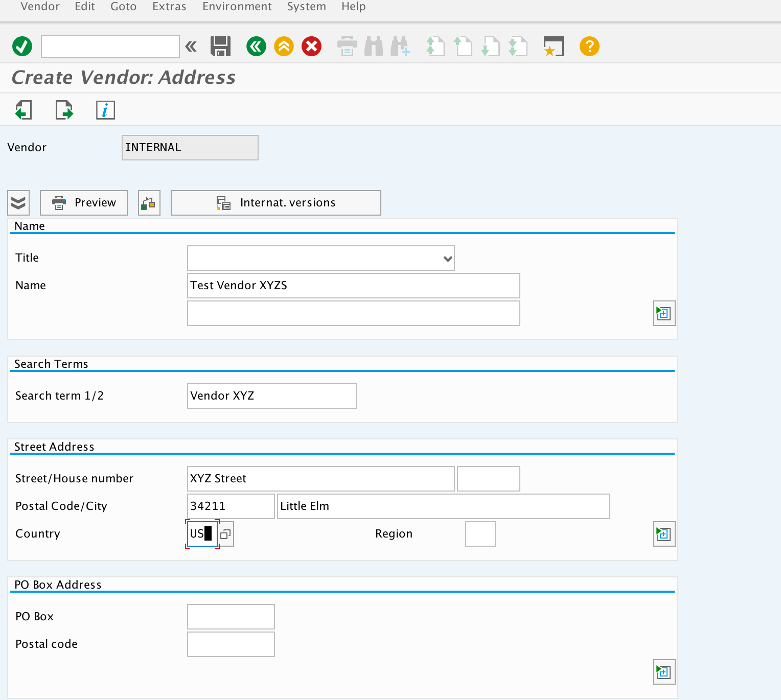Click the Find Next binoculars icon
781x700 pixels.
coord(400,46)
